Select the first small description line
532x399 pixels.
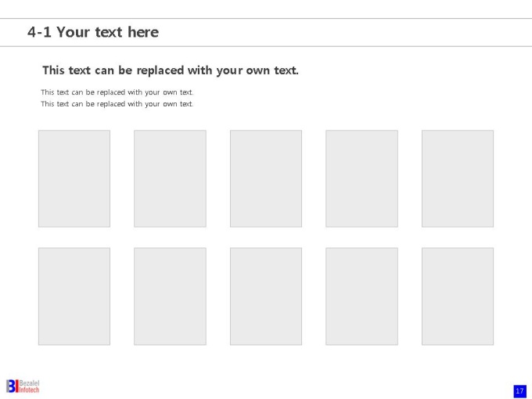[117, 92]
